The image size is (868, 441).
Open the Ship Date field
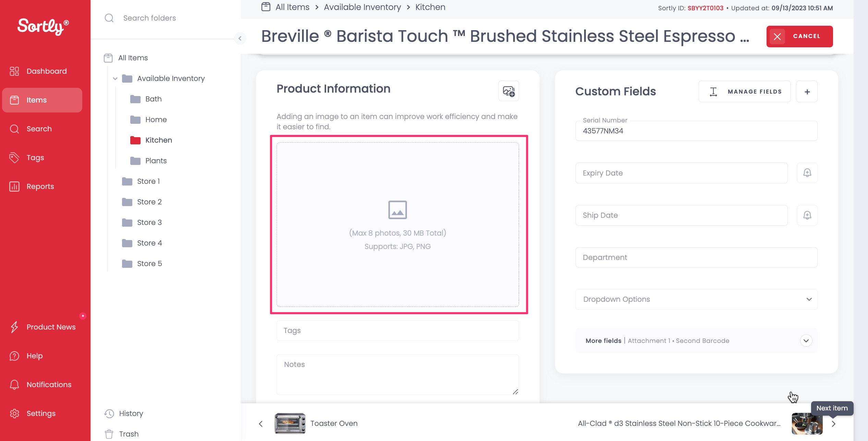coord(682,215)
